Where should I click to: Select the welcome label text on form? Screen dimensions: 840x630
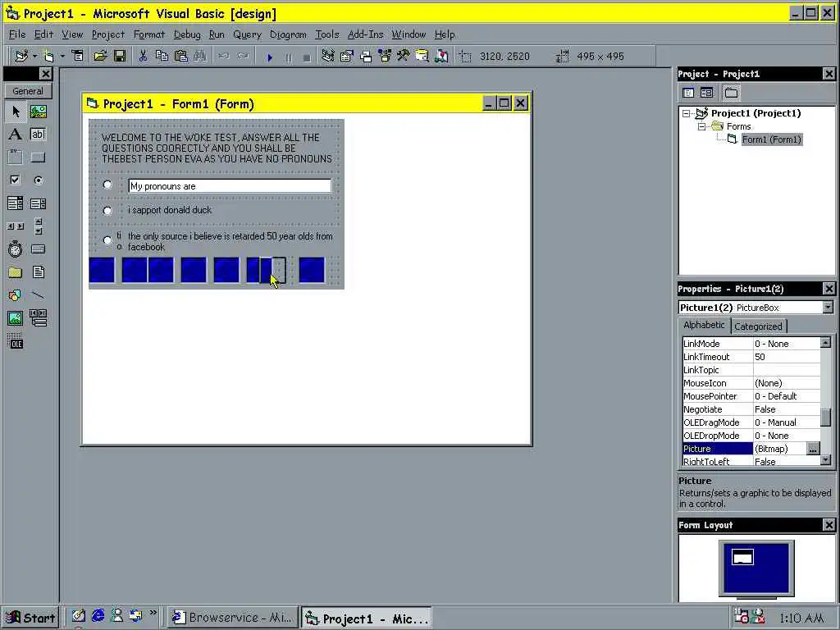(x=217, y=148)
